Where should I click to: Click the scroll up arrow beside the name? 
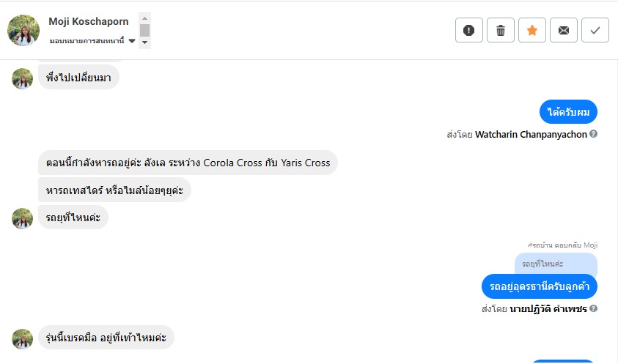point(145,17)
